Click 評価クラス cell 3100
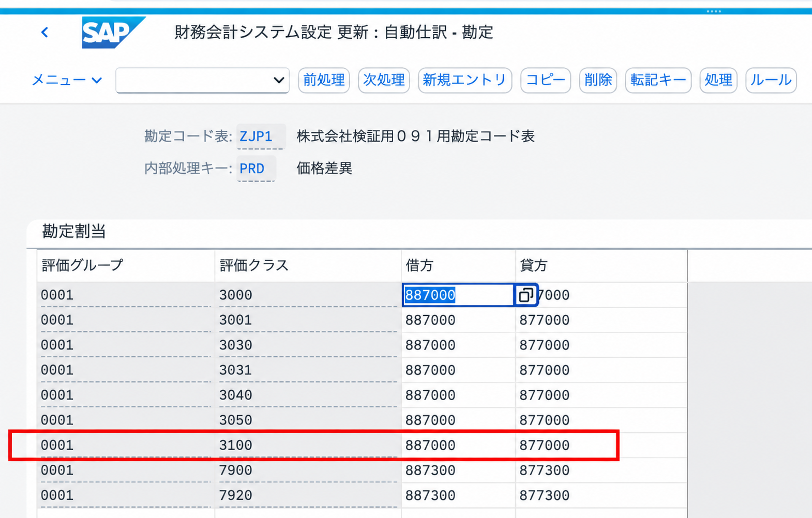812x518 pixels. tap(308, 446)
